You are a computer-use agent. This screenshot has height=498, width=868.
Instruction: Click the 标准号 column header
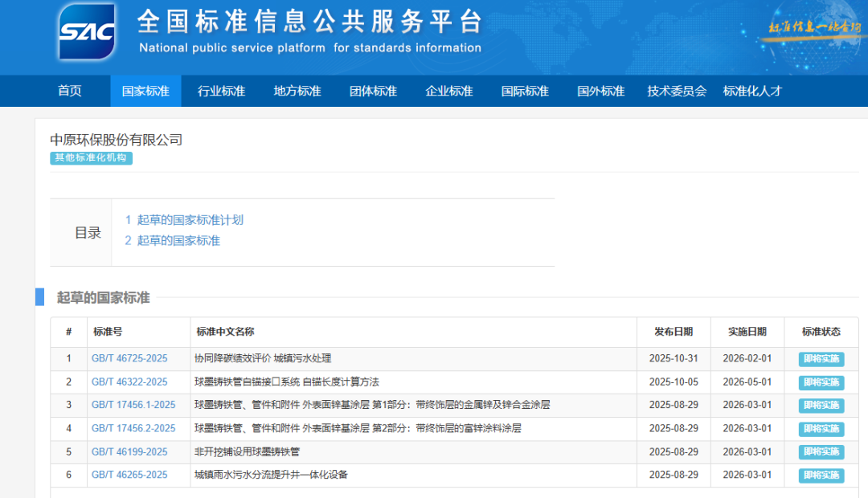108,332
